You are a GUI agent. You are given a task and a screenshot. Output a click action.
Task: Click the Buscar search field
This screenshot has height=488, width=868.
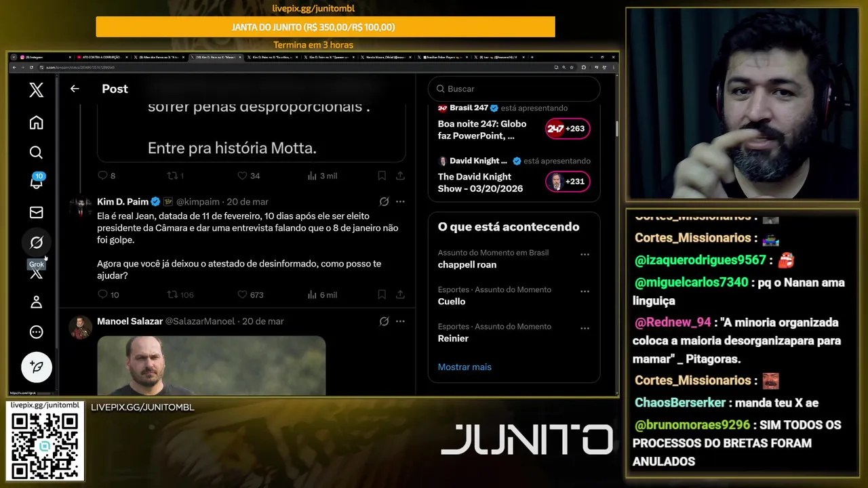(x=514, y=89)
